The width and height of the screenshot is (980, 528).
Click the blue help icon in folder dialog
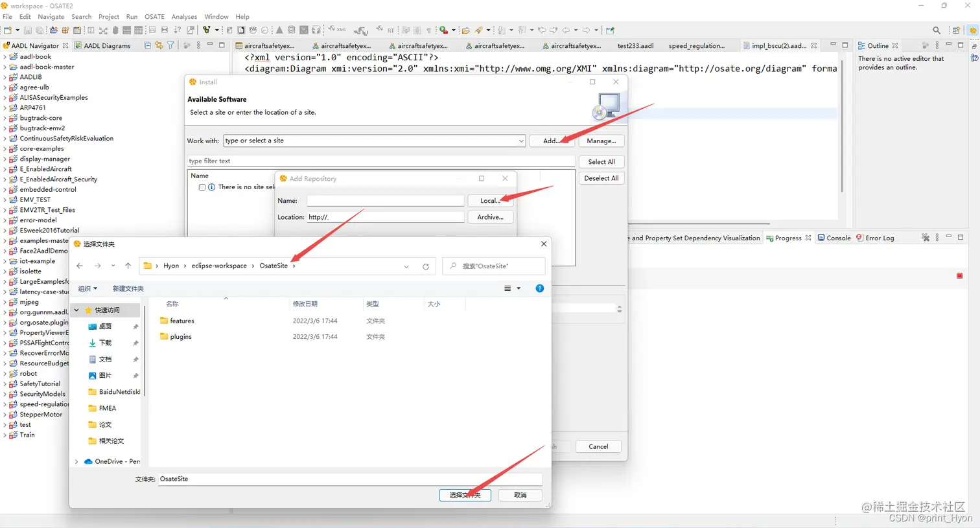pos(540,288)
